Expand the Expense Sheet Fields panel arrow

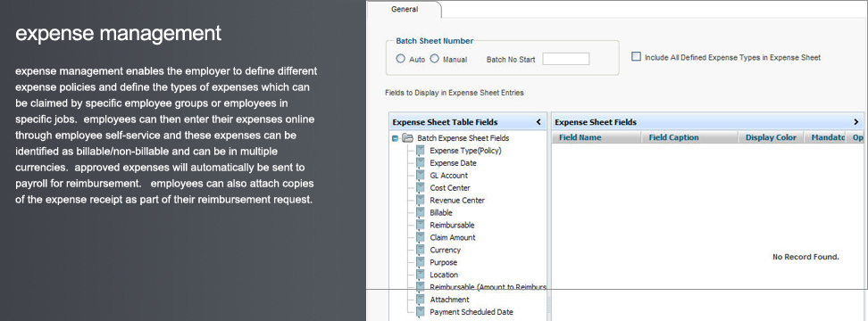coord(855,122)
